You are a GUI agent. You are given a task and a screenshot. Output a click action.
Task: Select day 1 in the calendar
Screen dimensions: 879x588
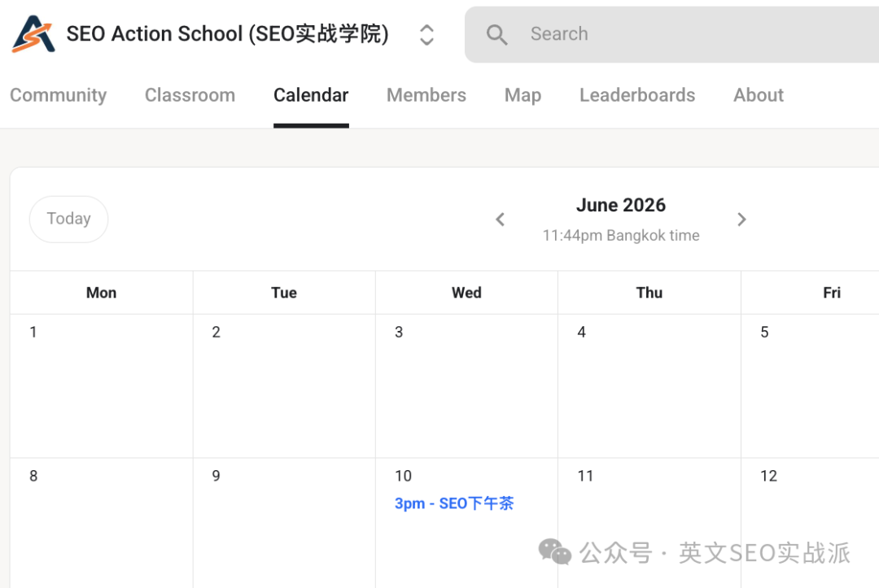[33, 332]
